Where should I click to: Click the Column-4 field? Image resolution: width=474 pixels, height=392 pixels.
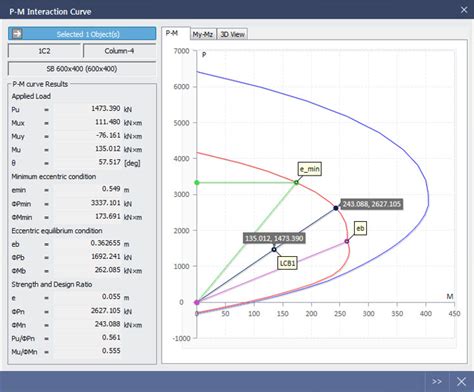click(119, 51)
